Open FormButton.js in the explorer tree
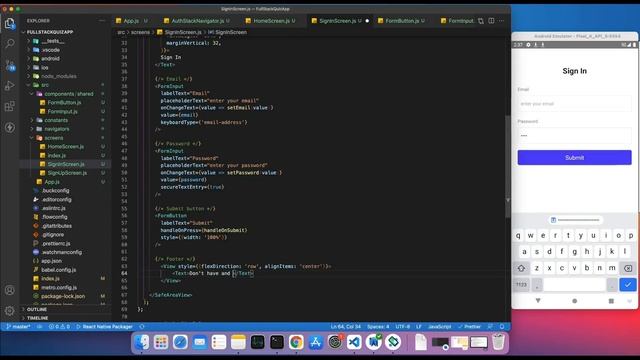Screen dimensions: 640x360 64,102
